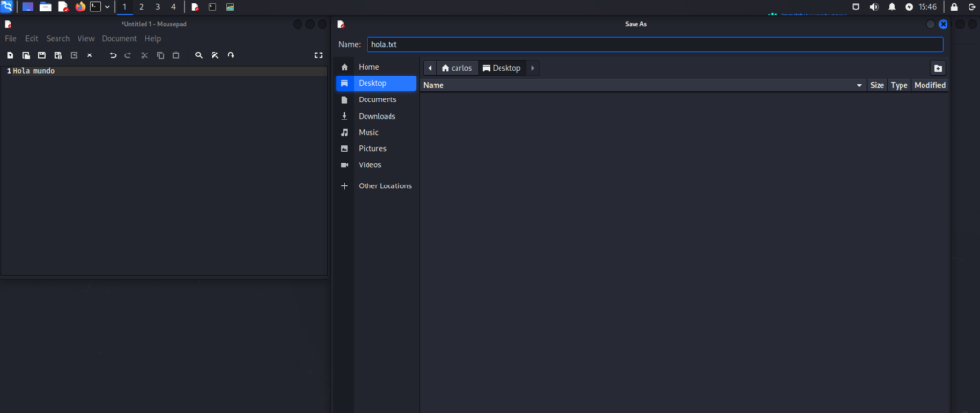
Task: Click Other Locations in the sidebar
Action: click(384, 185)
